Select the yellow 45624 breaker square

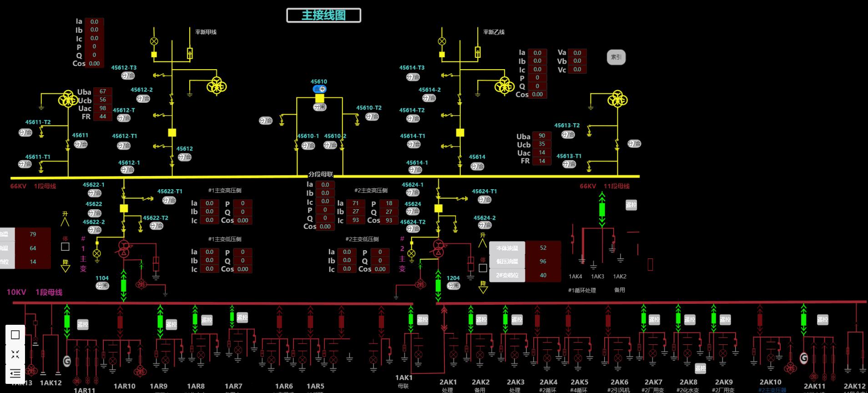tap(439, 208)
